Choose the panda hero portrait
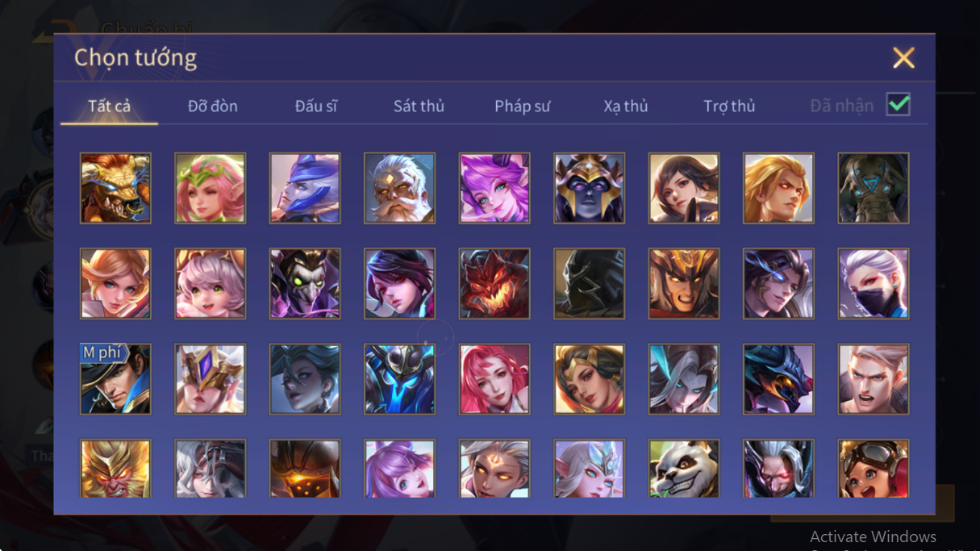This screenshot has height=551, width=980. tap(684, 468)
